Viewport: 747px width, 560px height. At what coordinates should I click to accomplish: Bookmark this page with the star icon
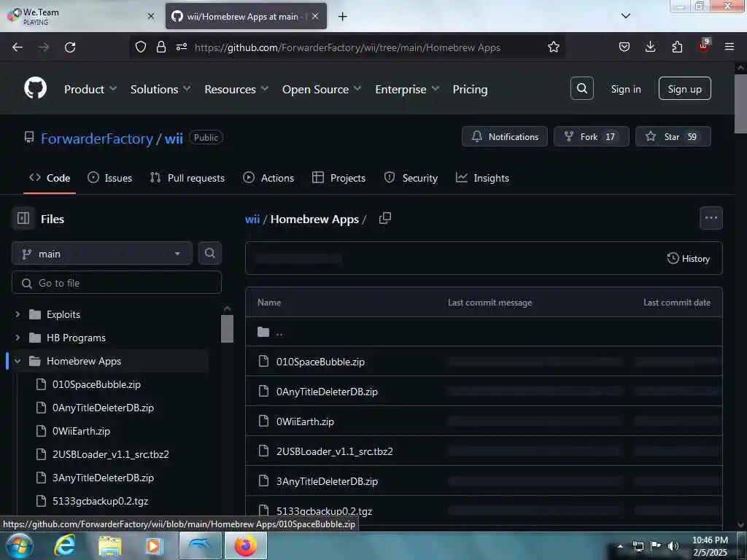553,47
